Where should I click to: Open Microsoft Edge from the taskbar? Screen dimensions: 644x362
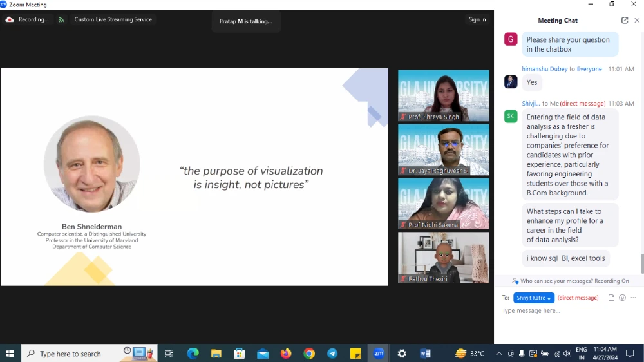click(193, 354)
